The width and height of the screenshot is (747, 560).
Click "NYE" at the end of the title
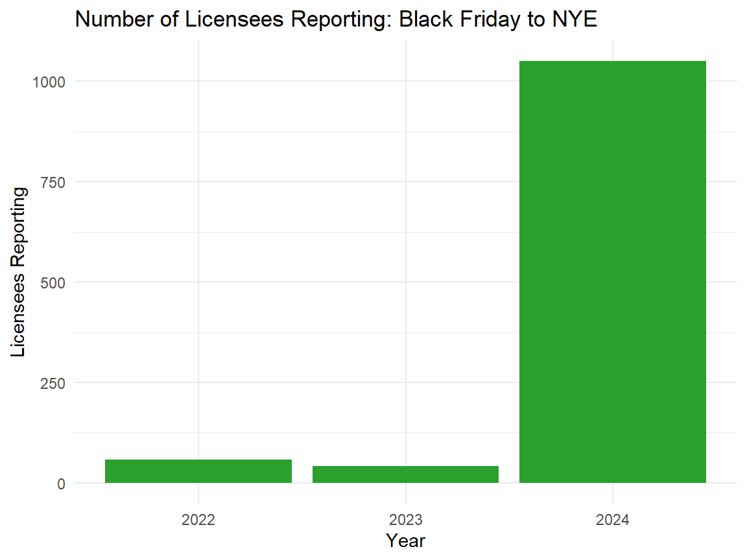point(573,19)
